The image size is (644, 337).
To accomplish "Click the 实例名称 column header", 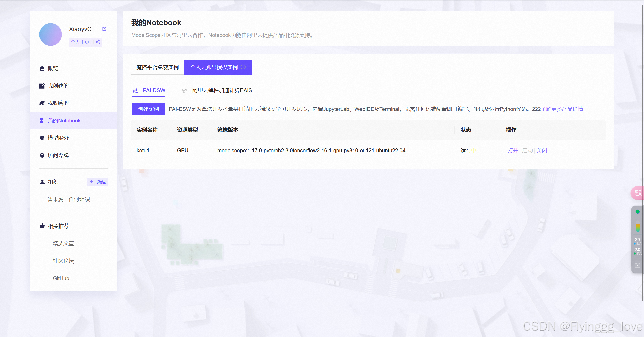I will 147,130.
